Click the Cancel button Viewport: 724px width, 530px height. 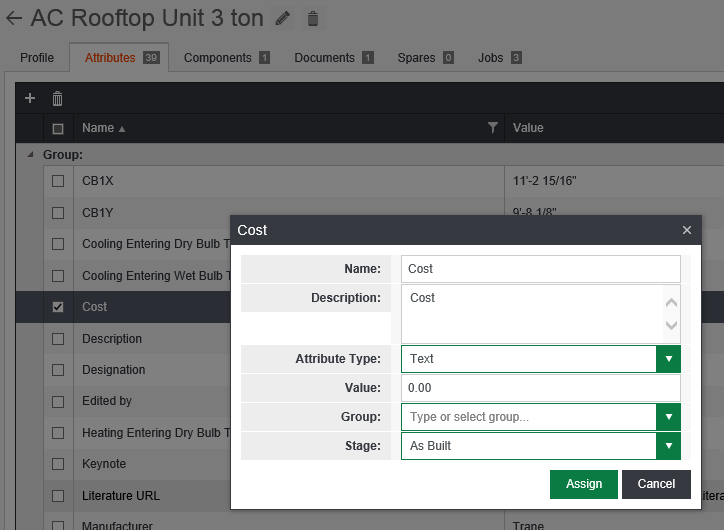click(x=656, y=484)
